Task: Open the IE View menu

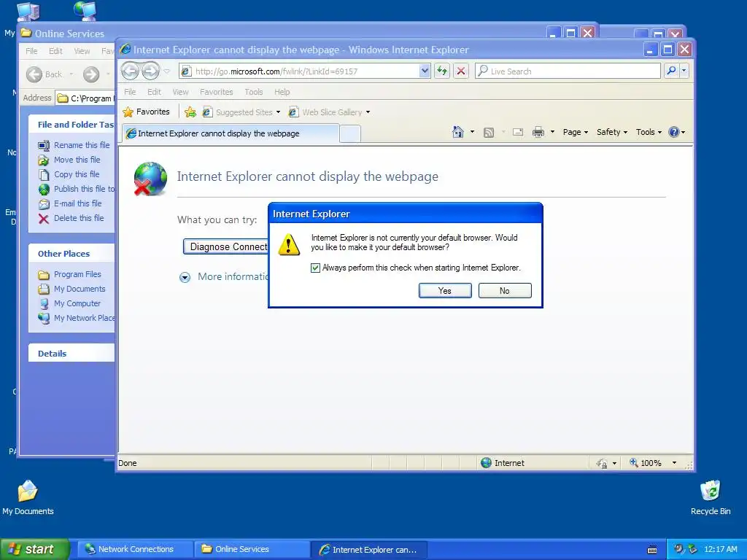Action: click(x=180, y=92)
